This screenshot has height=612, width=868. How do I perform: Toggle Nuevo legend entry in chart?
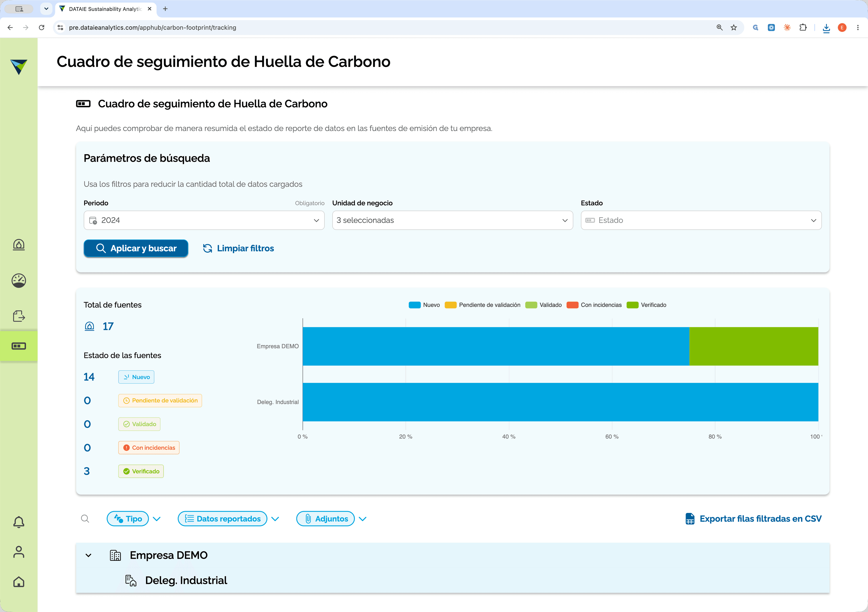(x=424, y=305)
